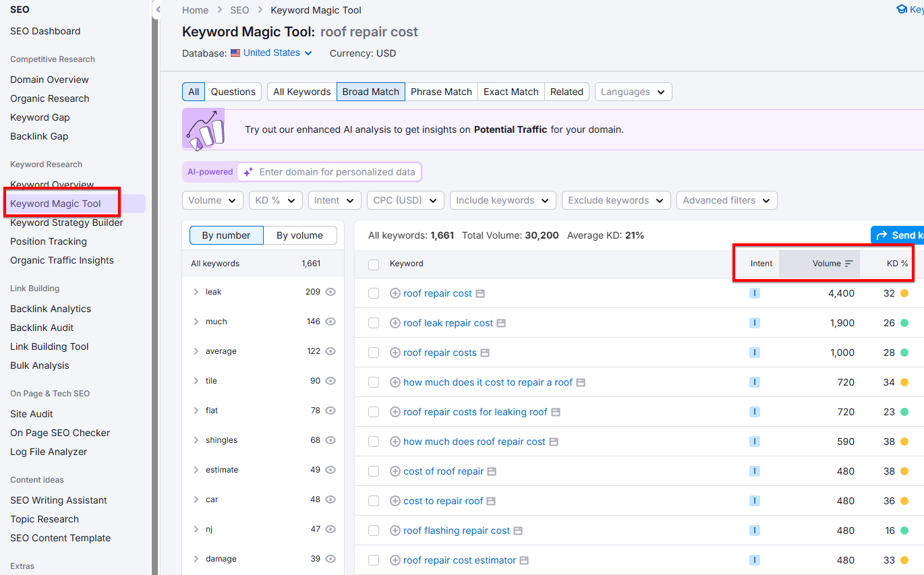Click the AI sparkle icon in domain field
Screen dimensions: 924x575
248,172
